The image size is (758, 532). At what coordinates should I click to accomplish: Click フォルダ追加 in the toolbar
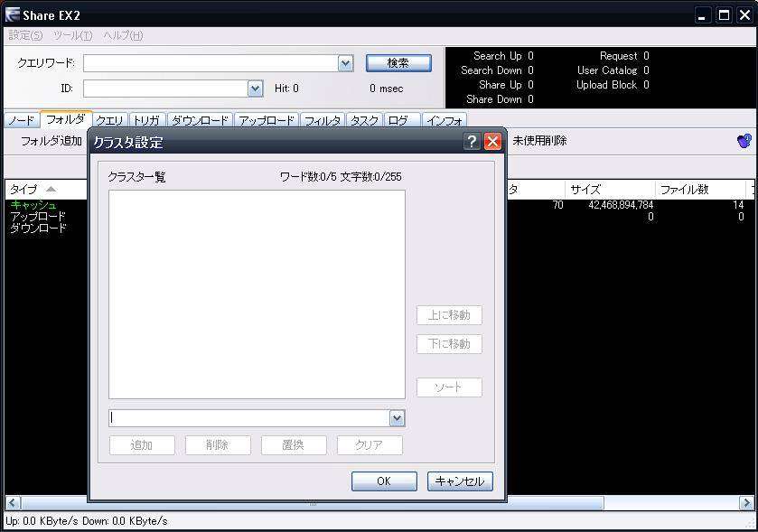(x=51, y=141)
